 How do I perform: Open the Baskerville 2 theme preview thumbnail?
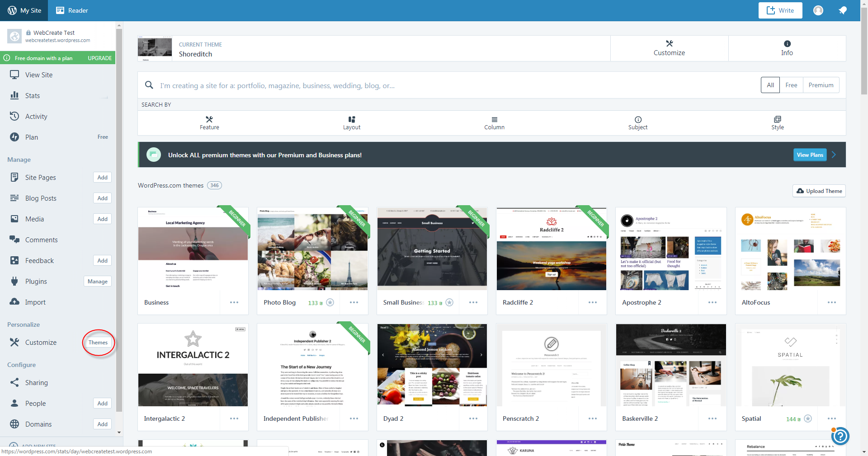671,365
